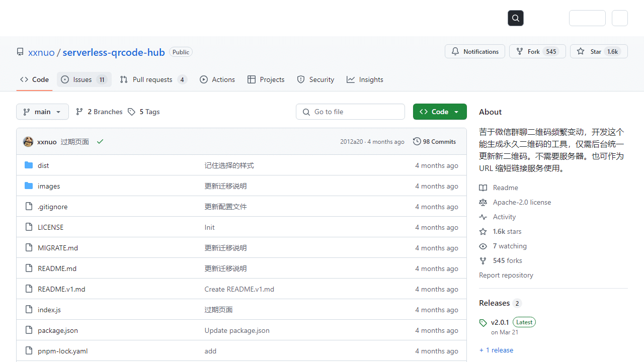This screenshot has width=644, height=362.
Task: Click the README.v1.md file icon
Action: (29, 289)
